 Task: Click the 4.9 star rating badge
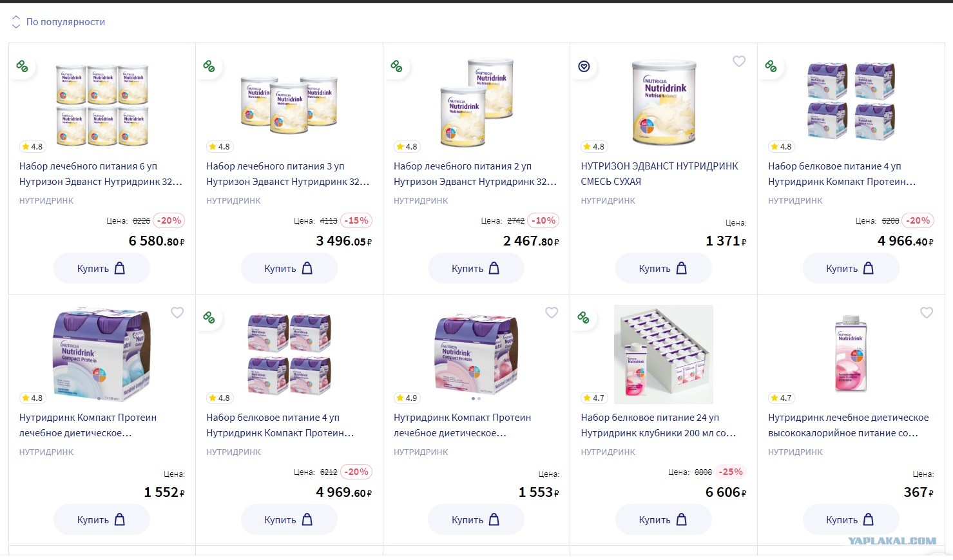[x=407, y=398]
